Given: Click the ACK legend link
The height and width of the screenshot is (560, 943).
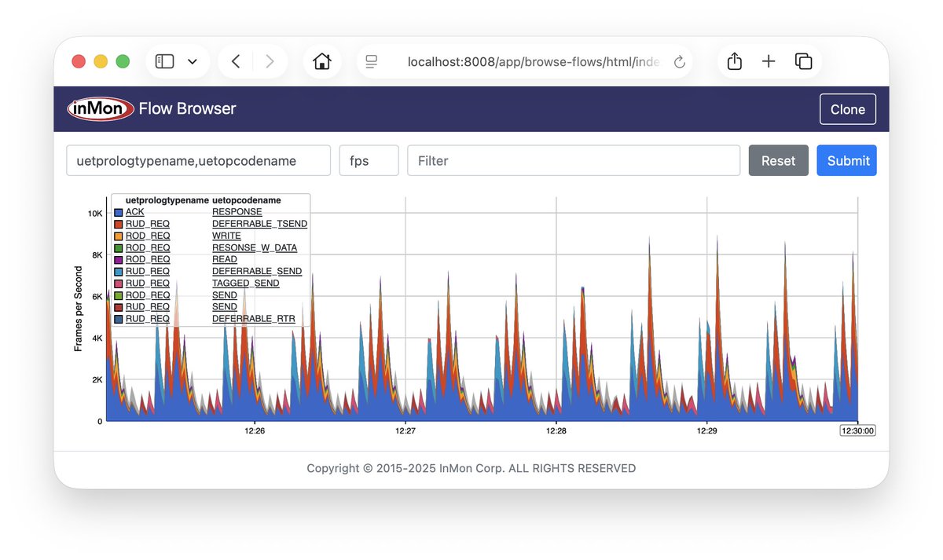Looking at the screenshot, I should [x=134, y=212].
